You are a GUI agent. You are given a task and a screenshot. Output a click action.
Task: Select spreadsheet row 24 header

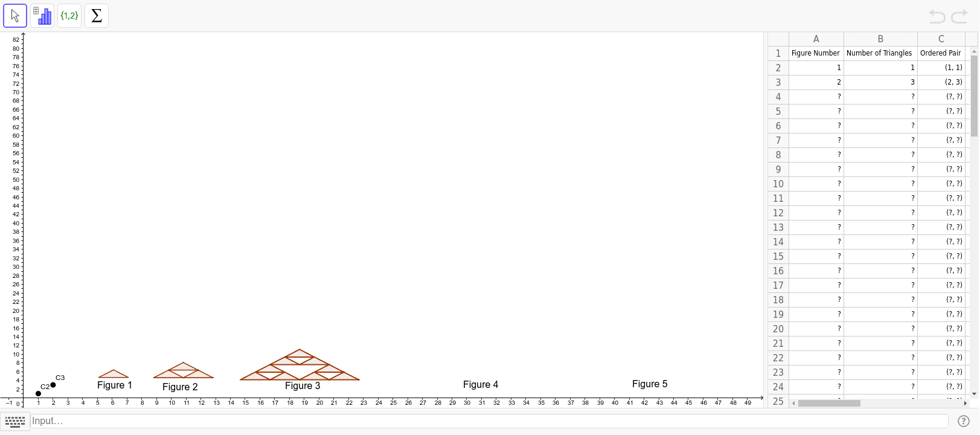click(x=778, y=387)
